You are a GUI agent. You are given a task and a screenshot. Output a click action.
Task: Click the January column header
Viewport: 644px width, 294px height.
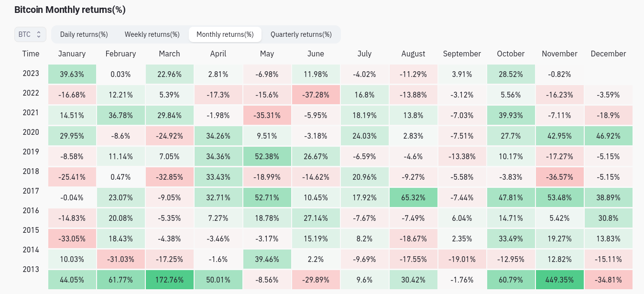click(x=72, y=54)
